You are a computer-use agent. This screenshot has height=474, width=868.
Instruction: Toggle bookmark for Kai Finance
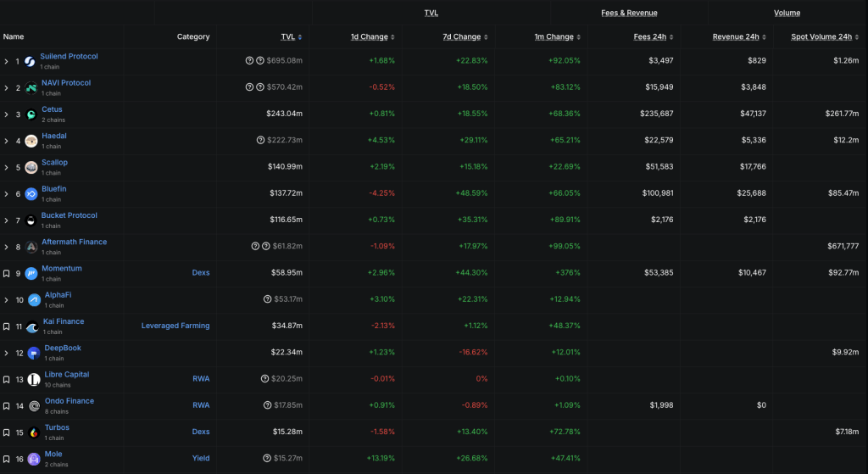(x=7, y=326)
